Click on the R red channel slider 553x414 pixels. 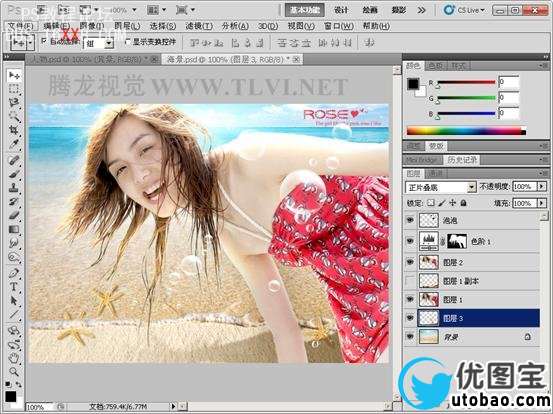pos(466,82)
